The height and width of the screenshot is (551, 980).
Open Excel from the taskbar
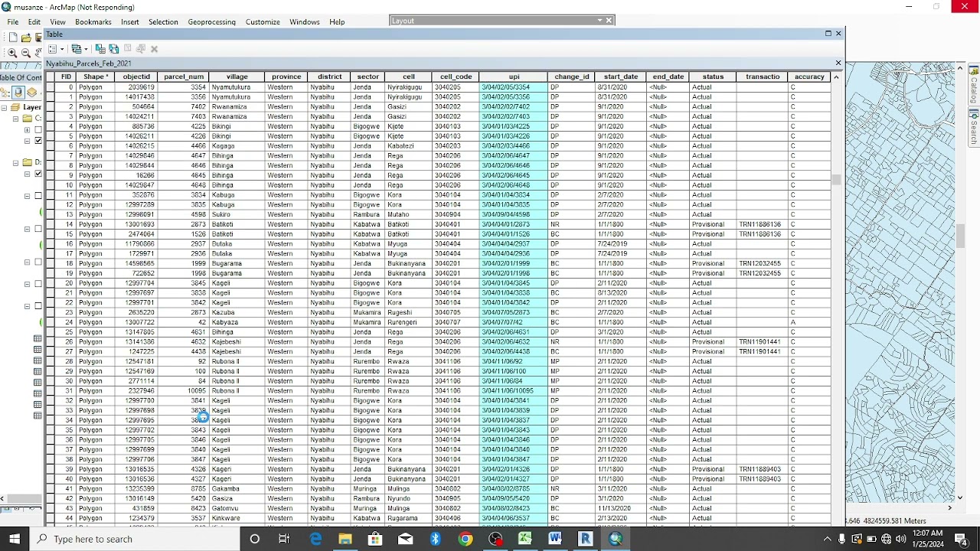pyautogui.click(x=525, y=539)
